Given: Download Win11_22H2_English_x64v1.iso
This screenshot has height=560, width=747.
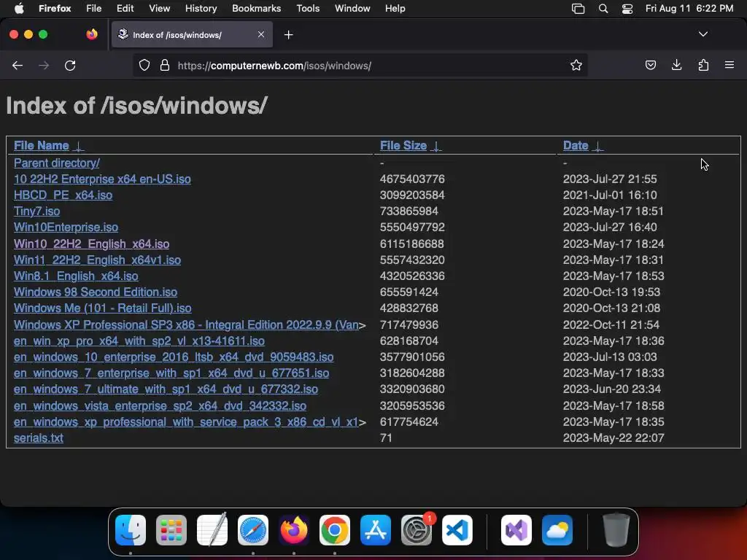Looking at the screenshot, I should click(97, 260).
